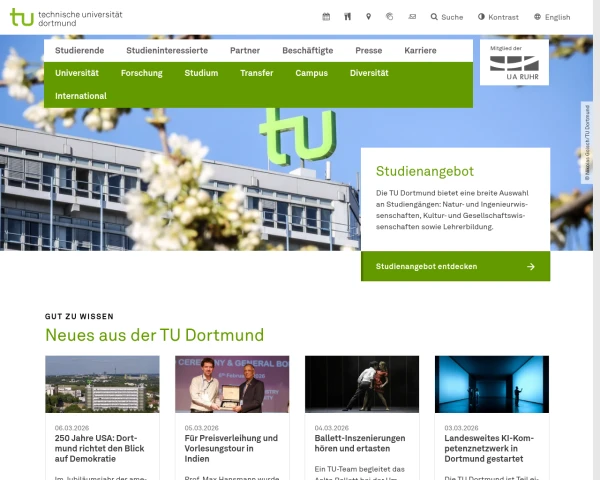
Task: Open the Suche search
Action: pos(447,17)
